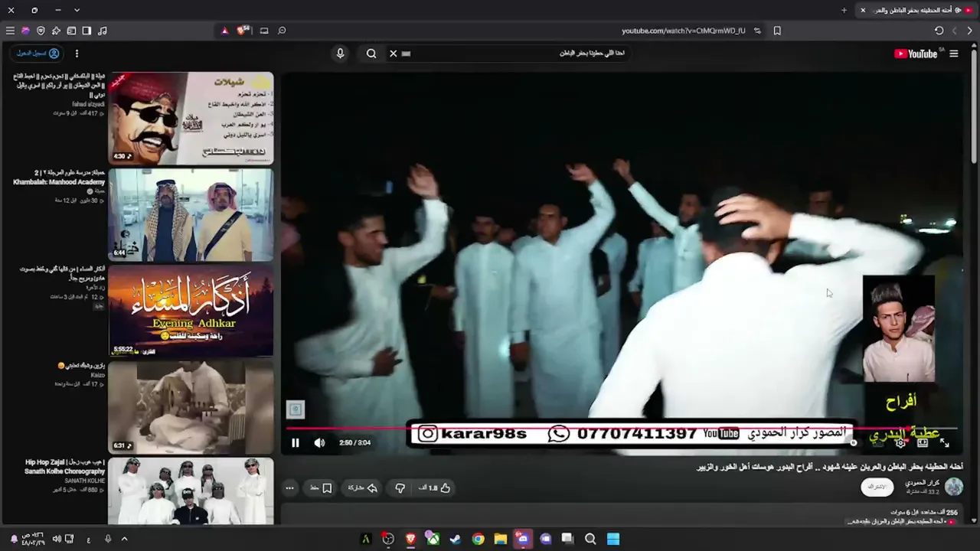Close the YouTube browser tab
The width and height of the screenshot is (980, 551).
point(863,10)
